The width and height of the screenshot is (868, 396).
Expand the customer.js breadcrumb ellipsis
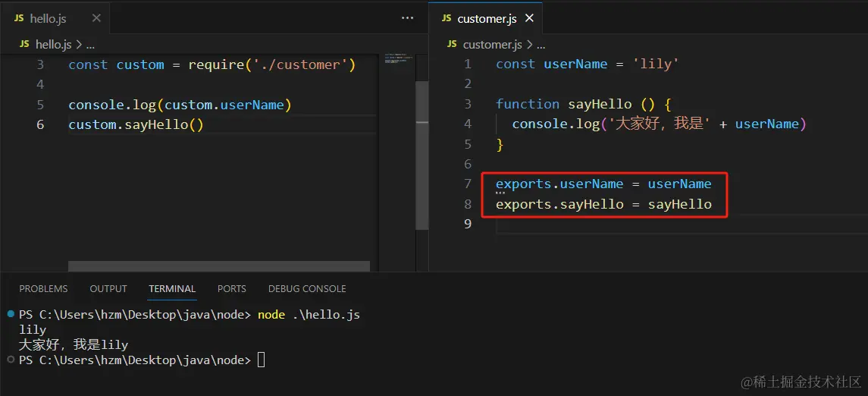541,45
